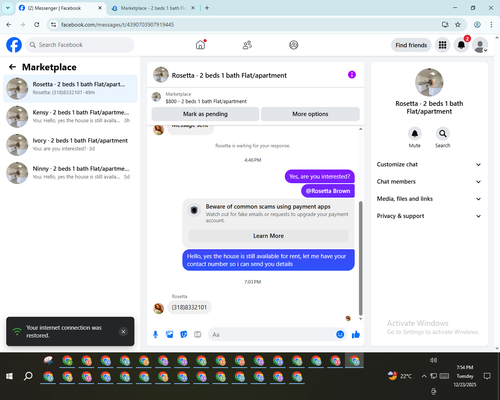Bookmark this page with star icon
The height and width of the screenshot is (400, 500).
click(458, 24)
